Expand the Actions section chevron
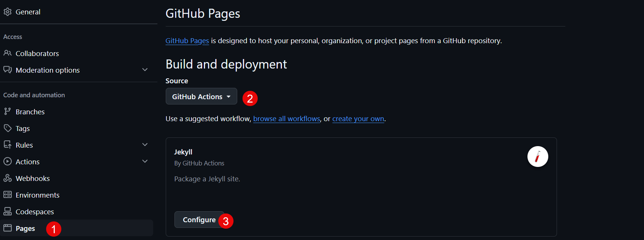This screenshot has width=644, height=240. (145, 161)
